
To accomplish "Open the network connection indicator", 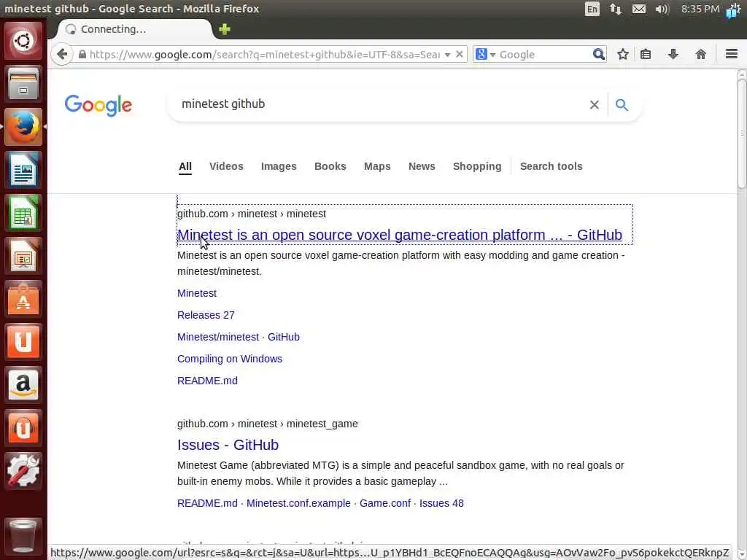I will pos(616,9).
